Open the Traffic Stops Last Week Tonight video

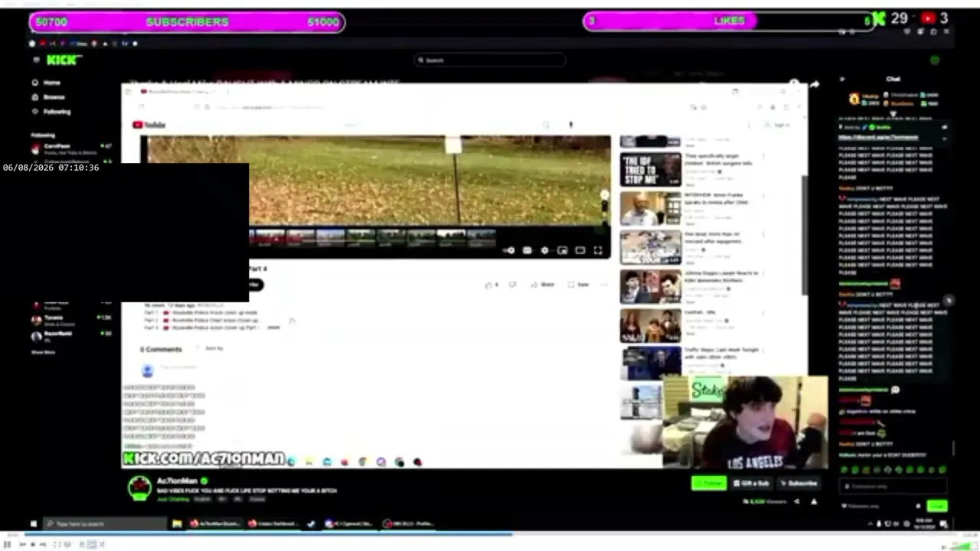pyautogui.click(x=650, y=363)
